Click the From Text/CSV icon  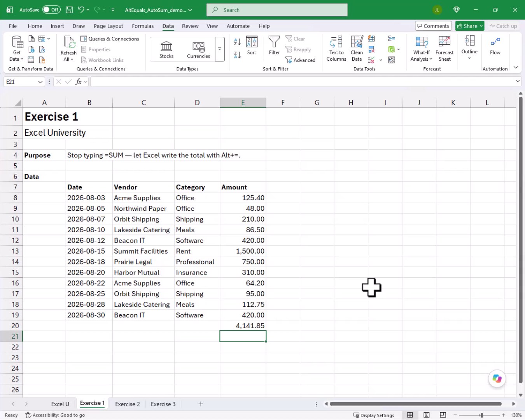[31, 38]
